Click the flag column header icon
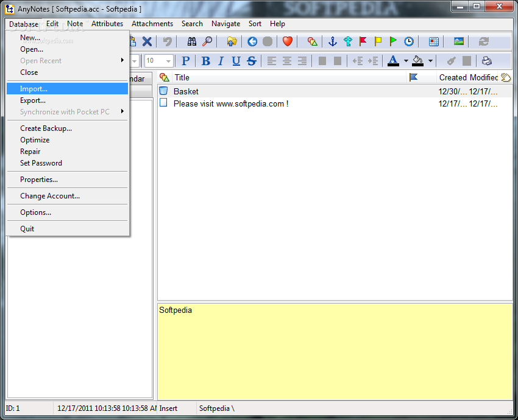518x420 pixels. tap(413, 77)
